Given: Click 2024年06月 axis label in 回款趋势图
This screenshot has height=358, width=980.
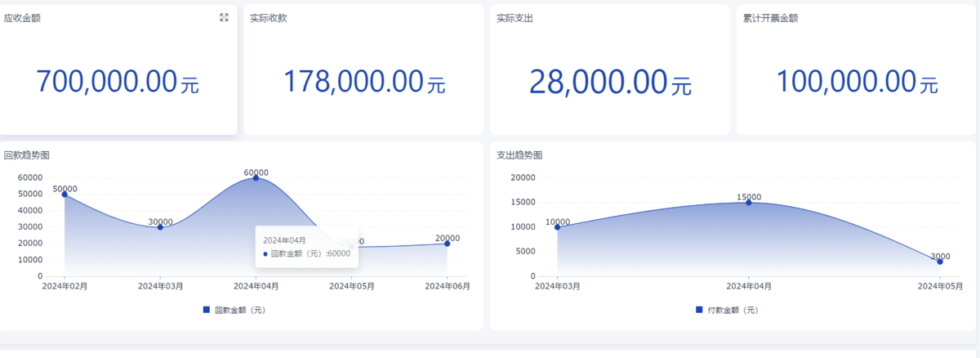Looking at the screenshot, I should point(447,286).
